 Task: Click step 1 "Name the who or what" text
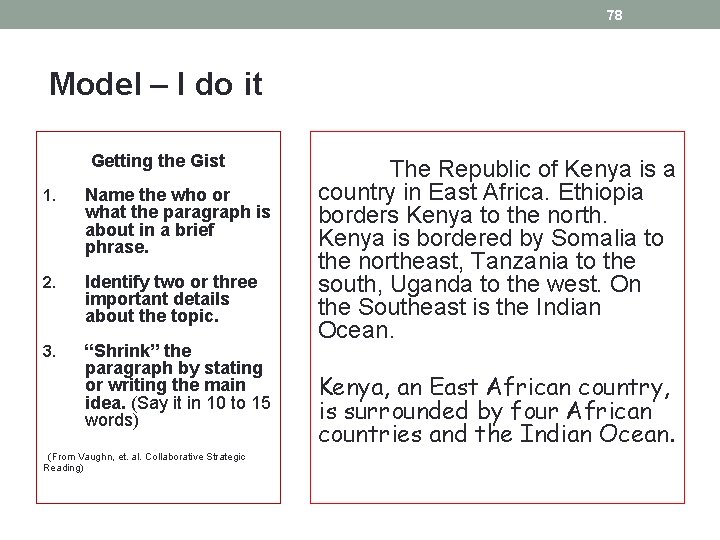(177, 221)
